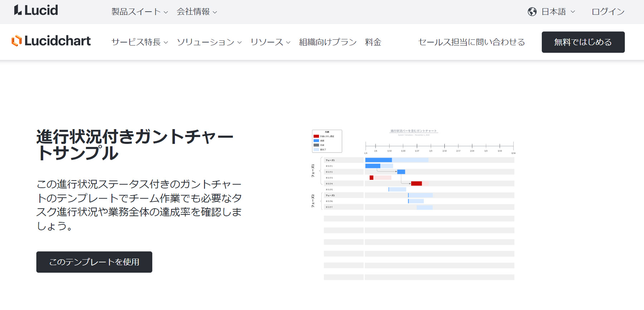The width and height of the screenshot is (644, 310).
Task: Open the ソリューション dropdown
Action: [209, 42]
